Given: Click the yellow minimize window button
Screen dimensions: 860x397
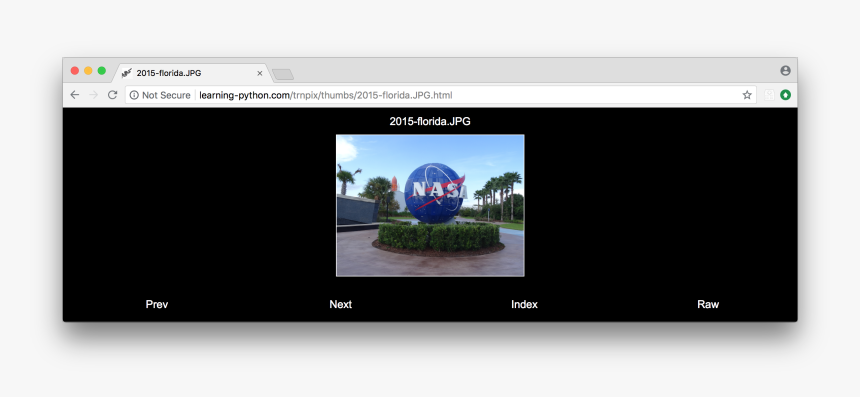Looking at the screenshot, I should click(x=88, y=71).
